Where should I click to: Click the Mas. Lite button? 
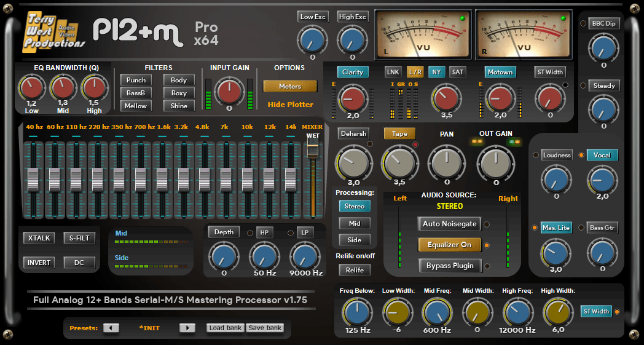click(x=556, y=228)
